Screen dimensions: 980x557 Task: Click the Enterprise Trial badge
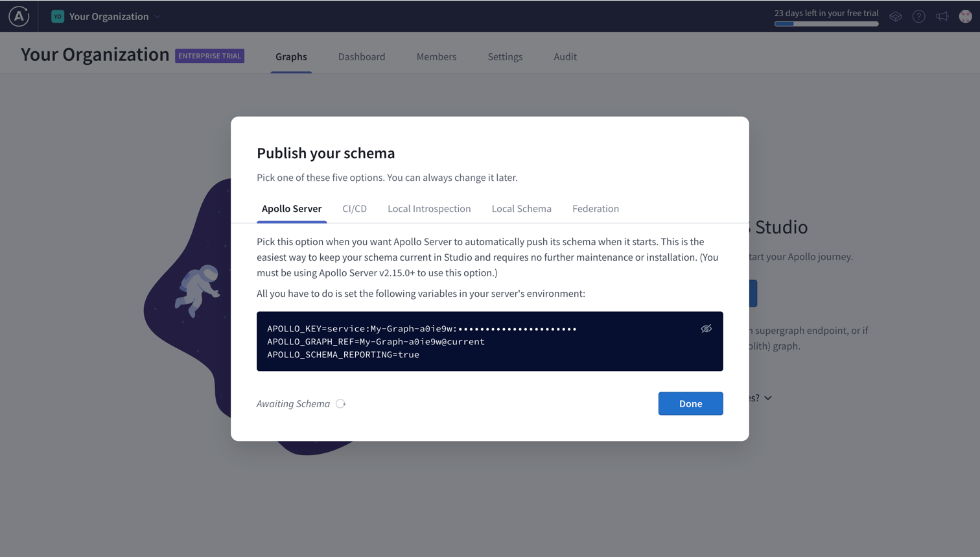(x=209, y=56)
